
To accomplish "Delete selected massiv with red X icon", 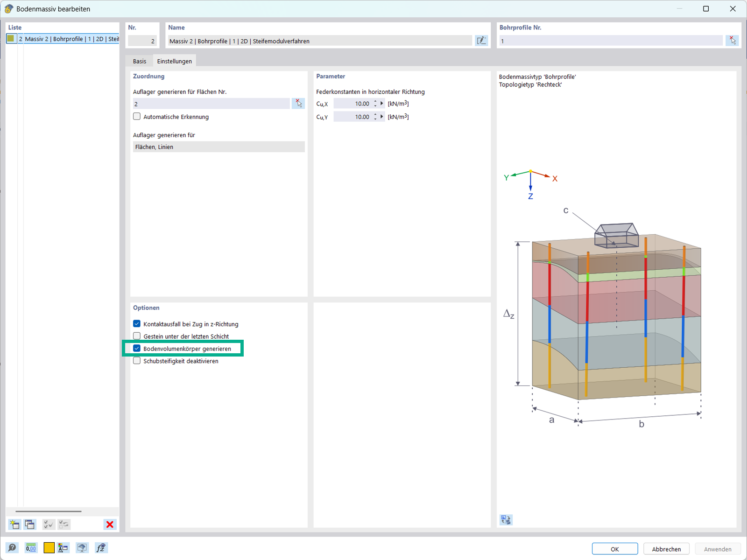I will (110, 525).
